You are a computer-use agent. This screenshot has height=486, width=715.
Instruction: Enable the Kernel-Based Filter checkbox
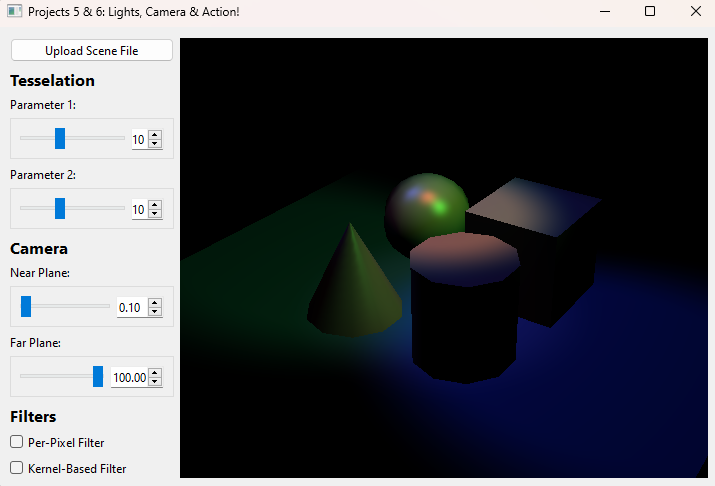[x=16, y=468]
